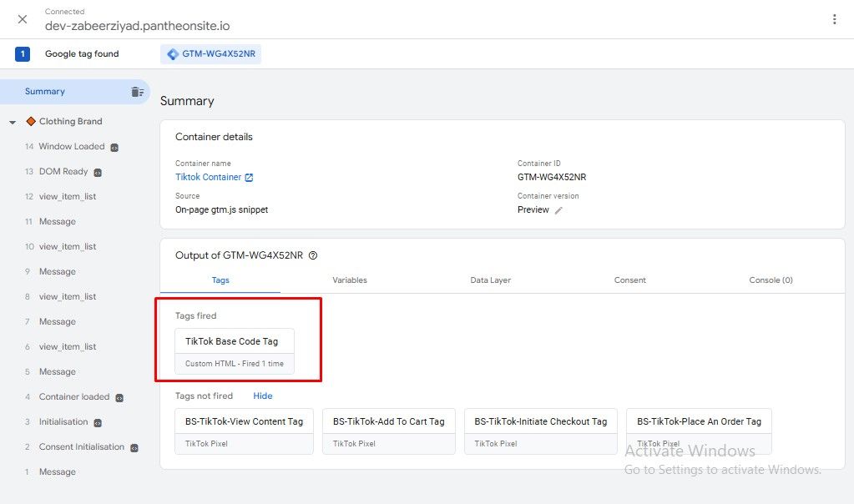The image size is (854, 504).
Task: Hide the Tags not fired section
Action: (x=262, y=396)
